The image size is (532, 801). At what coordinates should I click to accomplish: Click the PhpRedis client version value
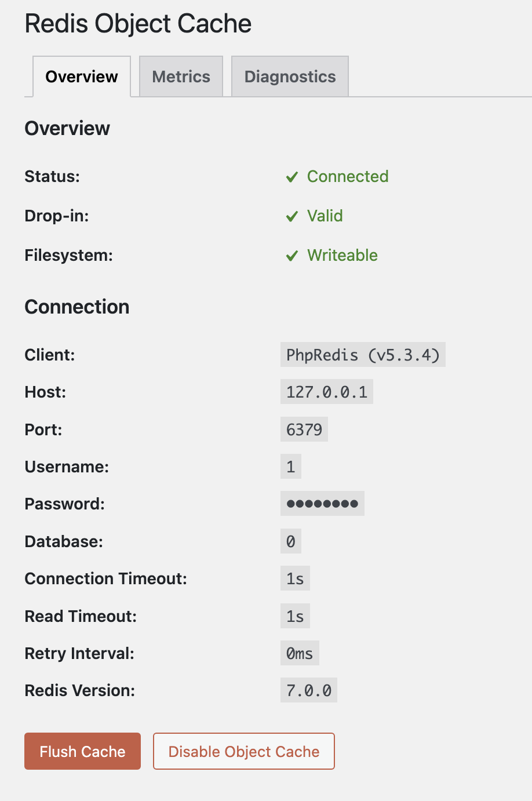coord(363,355)
